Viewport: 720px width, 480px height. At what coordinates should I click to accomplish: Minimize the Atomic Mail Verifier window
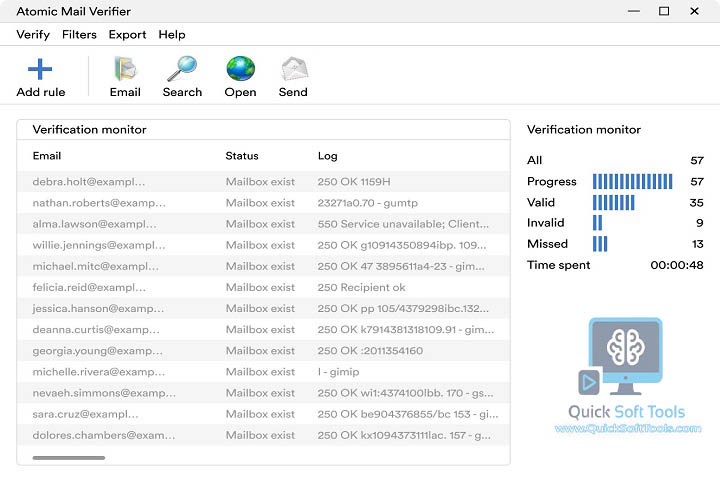[634, 11]
